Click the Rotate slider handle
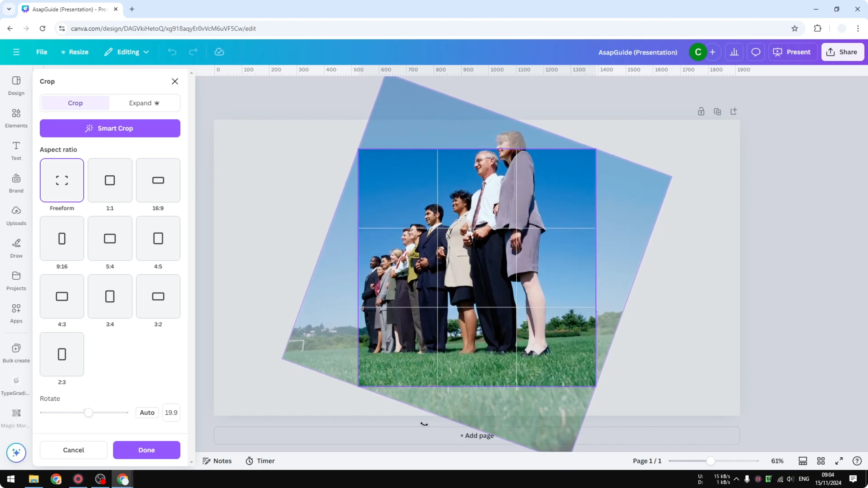The height and width of the screenshot is (488, 868). coord(89,412)
